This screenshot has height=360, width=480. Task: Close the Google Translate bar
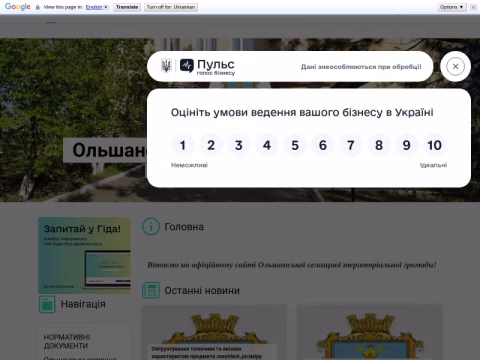tap(473, 7)
